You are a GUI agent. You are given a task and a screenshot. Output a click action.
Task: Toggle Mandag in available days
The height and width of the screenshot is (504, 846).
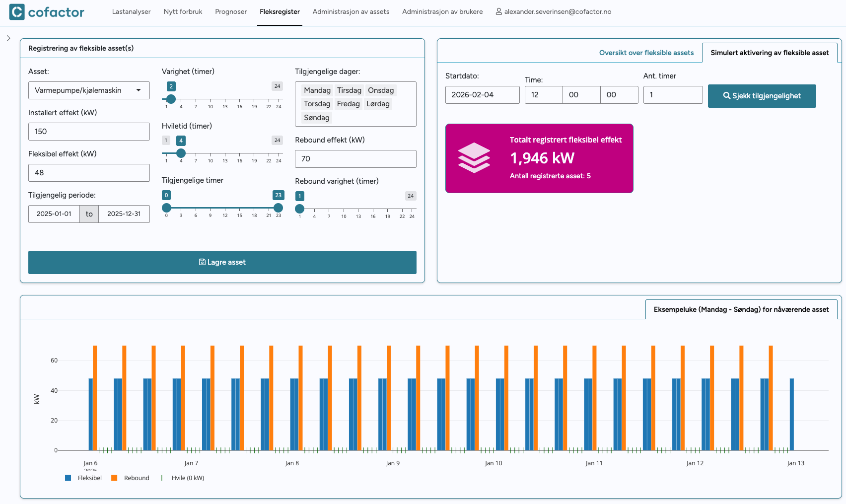click(317, 90)
